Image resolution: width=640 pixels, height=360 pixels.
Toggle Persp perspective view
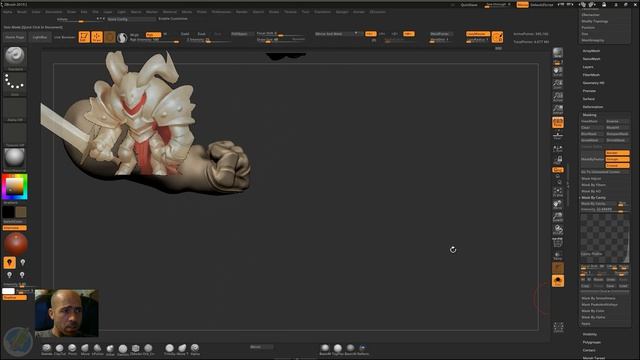pos(558,122)
